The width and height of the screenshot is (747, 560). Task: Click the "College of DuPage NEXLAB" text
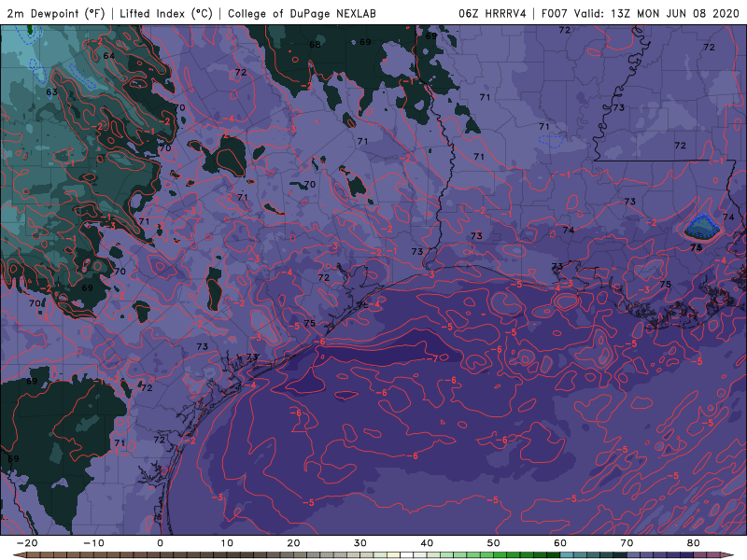click(x=302, y=13)
